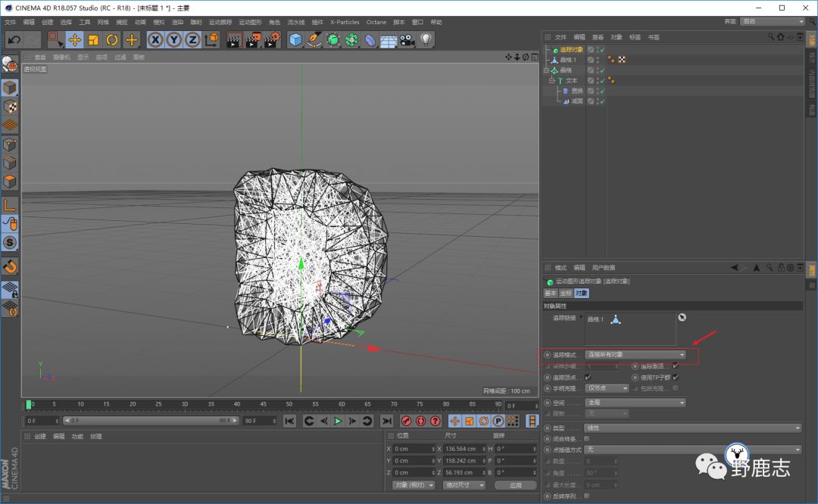Open the Octane menu
The width and height of the screenshot is (818, 504).
point(376,23)
